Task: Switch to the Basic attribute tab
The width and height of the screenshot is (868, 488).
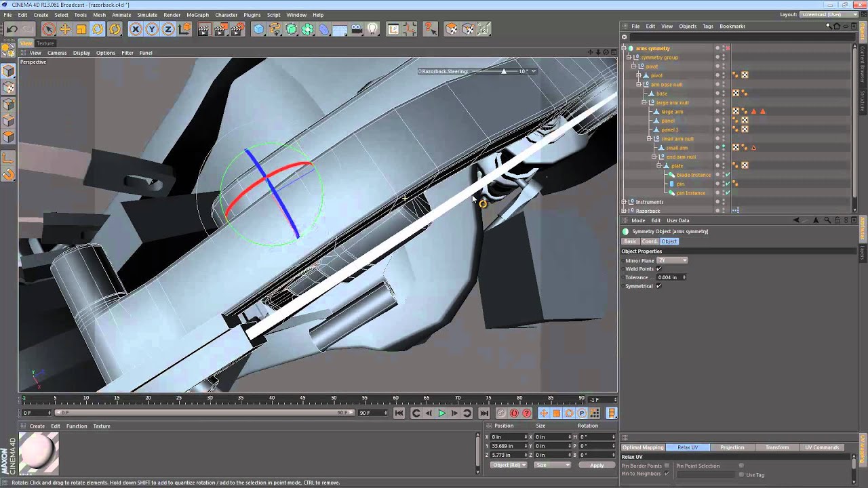Action: pos(631,241)
